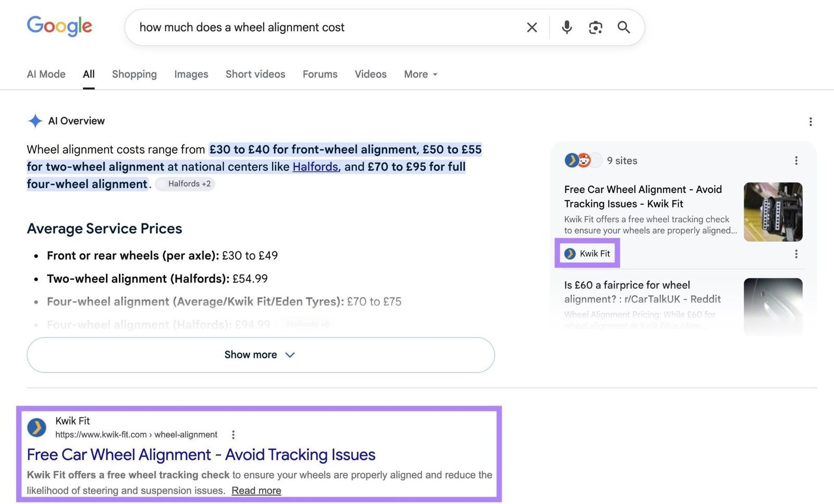Open the Forums tab
Viewport: 834px width, 504px height.
[320, 74]
